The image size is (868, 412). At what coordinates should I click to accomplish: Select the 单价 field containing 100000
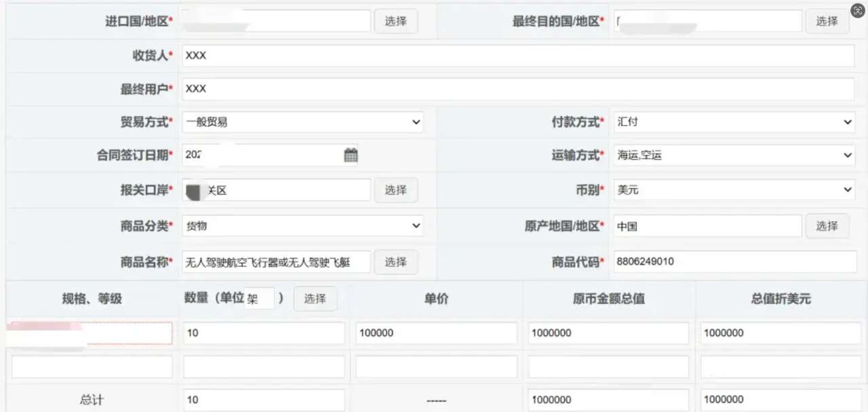[x=436, y=333]
